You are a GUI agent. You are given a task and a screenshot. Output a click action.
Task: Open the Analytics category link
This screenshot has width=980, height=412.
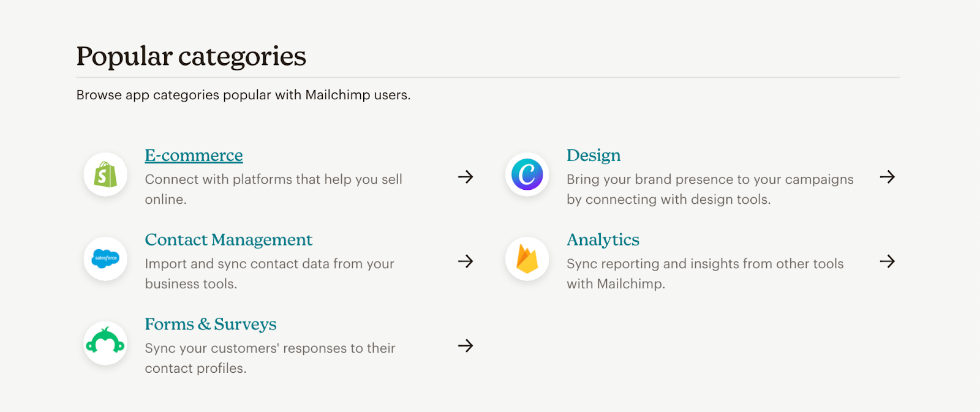tap(603, 239)
